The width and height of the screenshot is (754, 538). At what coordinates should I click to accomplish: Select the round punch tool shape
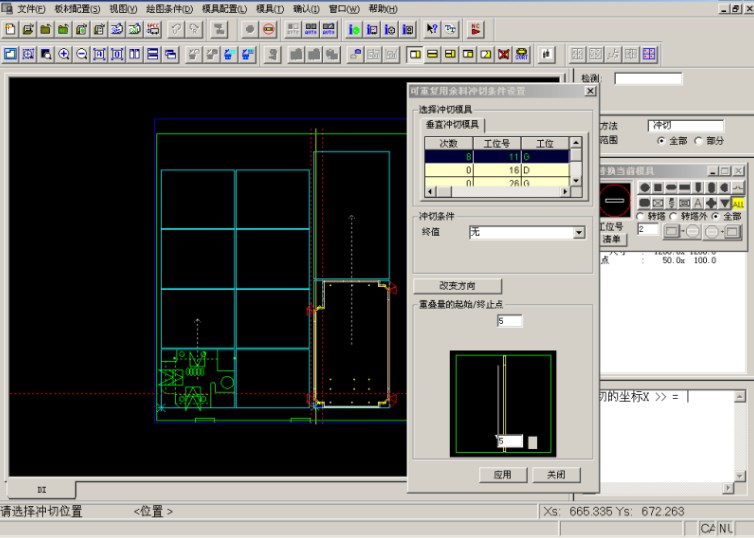[645, 187]
